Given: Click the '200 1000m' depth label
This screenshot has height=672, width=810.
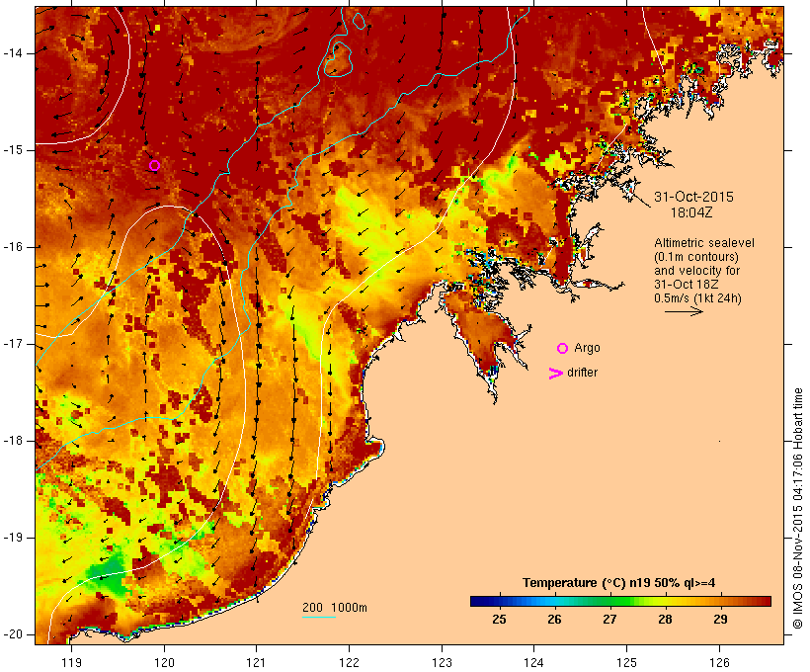Looking at the screenshot, I should (x=335, y=608).
